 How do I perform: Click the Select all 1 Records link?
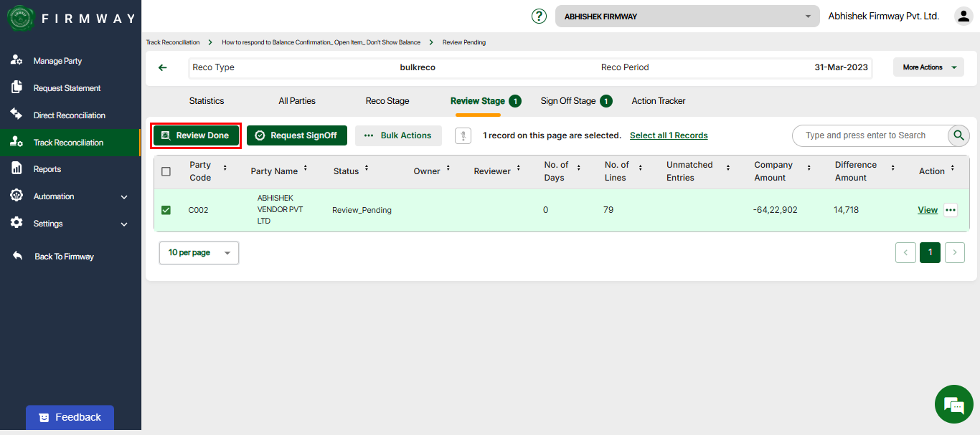pos(669,135)
